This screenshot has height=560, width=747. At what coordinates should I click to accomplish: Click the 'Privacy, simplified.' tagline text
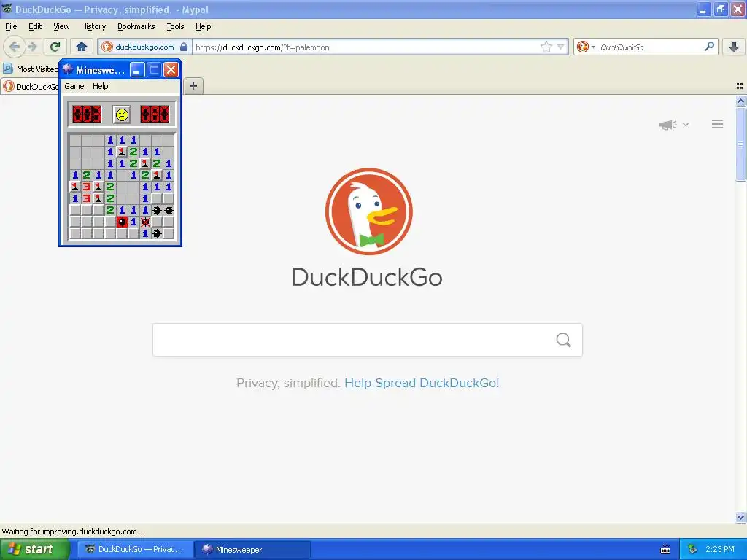(x=287, y=383)
